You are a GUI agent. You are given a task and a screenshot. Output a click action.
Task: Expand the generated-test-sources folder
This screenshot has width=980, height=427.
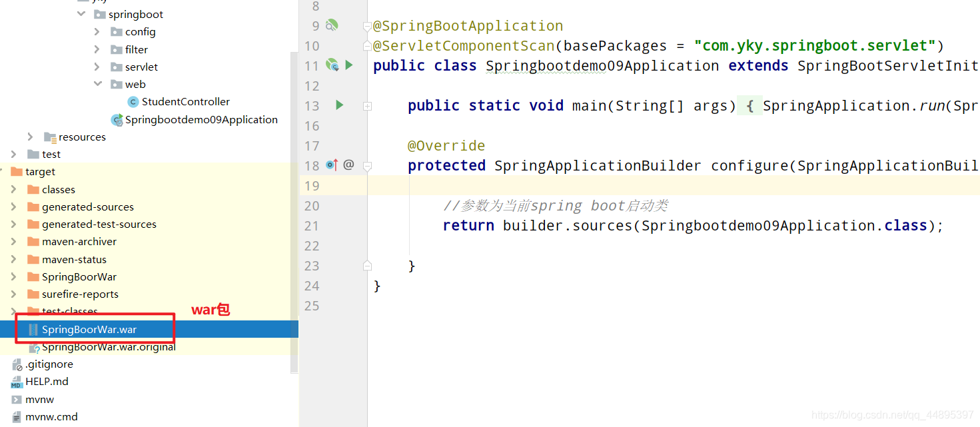14,224
